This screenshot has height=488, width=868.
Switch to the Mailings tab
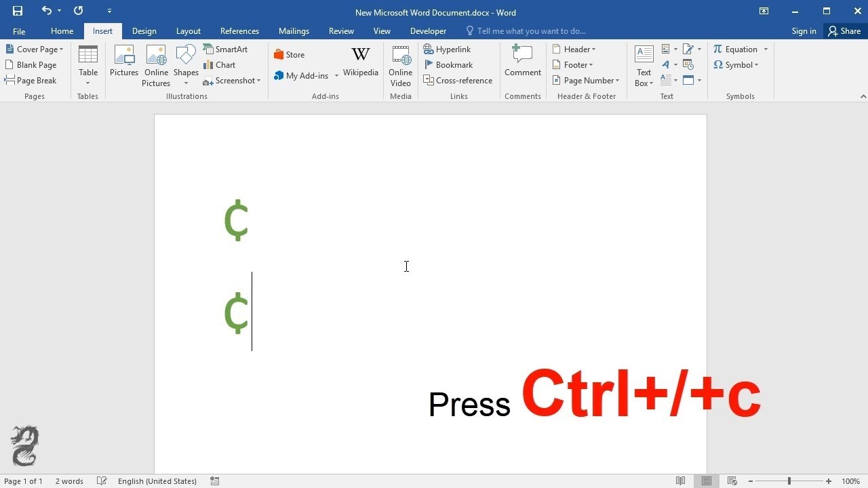click(294, 30)
